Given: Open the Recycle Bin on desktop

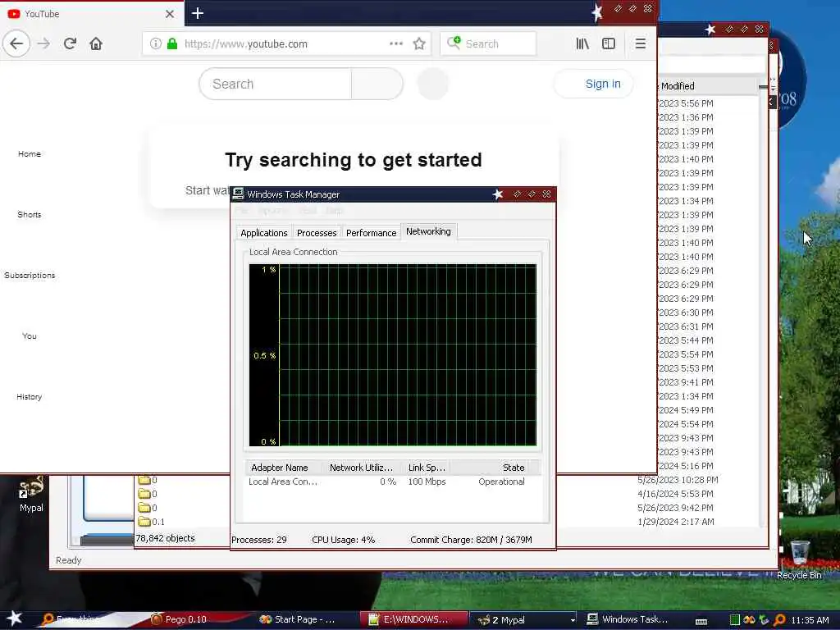Looking at the screenshot, I should point(799,559).
